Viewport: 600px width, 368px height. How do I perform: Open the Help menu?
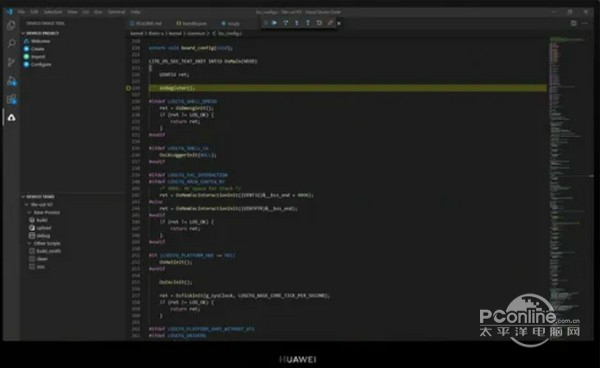coord(135,12)
